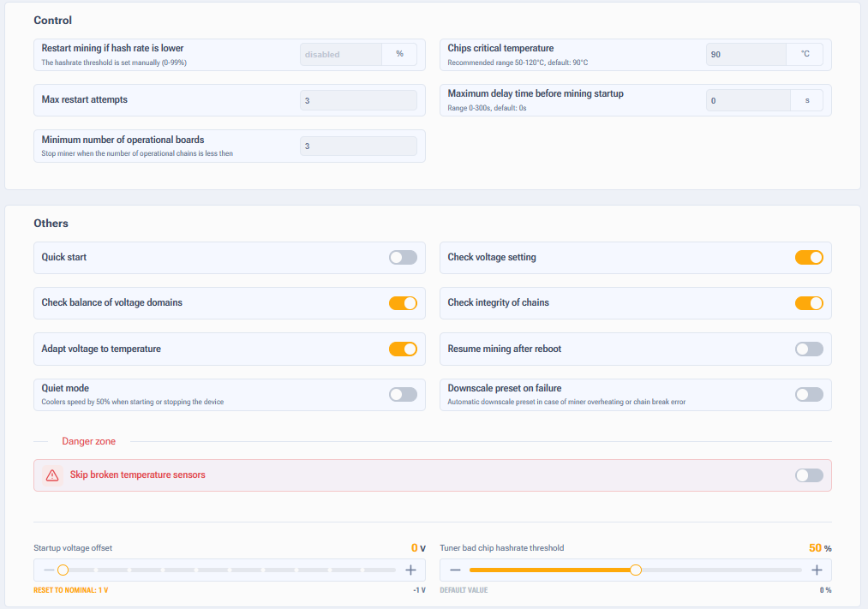Click the plus icon on Startup voltage offset
868x609 pixels.
pos(410,570)
